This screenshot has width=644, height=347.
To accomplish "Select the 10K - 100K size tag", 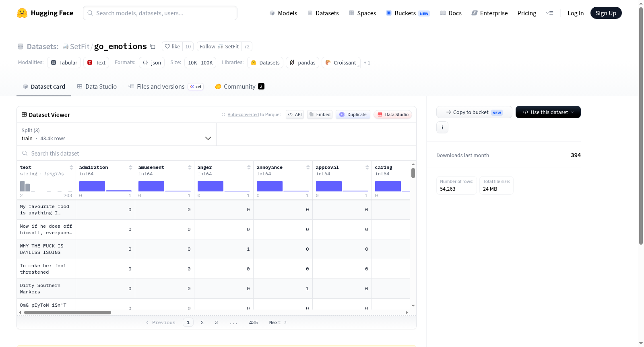I will point(200,62).
